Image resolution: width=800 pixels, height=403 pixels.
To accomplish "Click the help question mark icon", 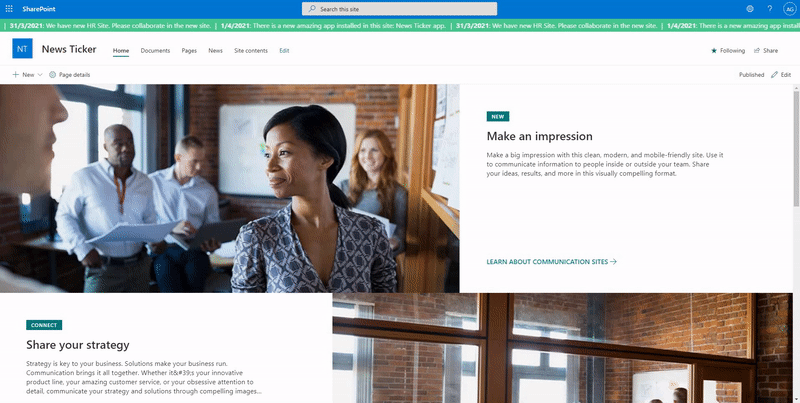I will 770,8.
